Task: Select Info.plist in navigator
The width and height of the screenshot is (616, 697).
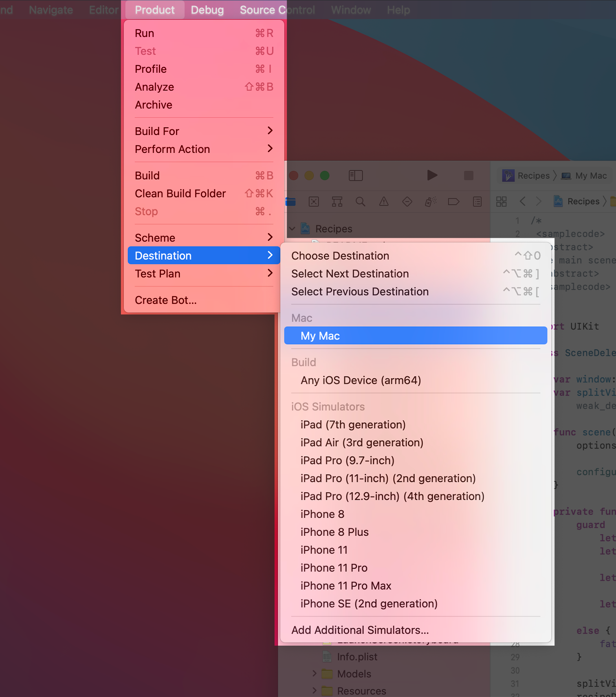Action: (357, 657)
